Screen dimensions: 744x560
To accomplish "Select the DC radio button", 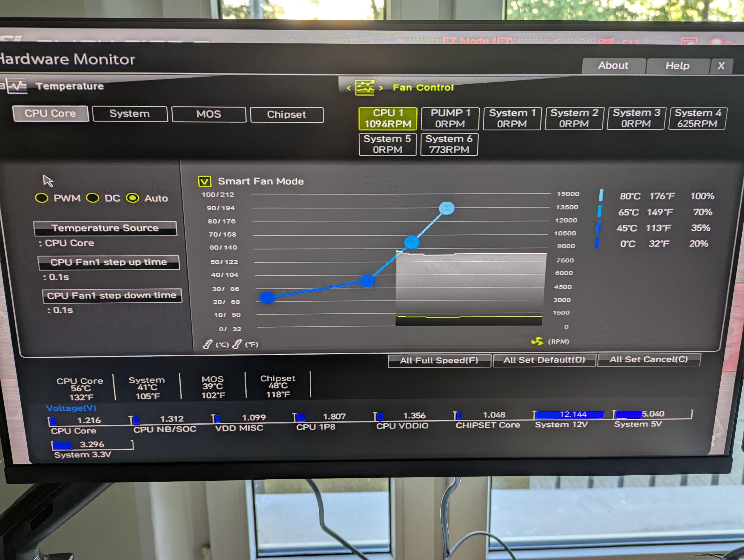I will click(92, 198).
